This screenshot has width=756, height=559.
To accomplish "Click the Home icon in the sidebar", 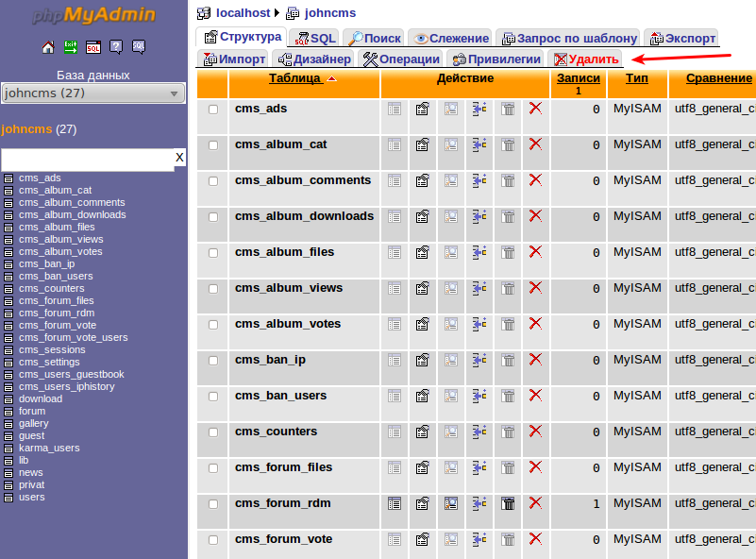I will [x=48, y=47].
